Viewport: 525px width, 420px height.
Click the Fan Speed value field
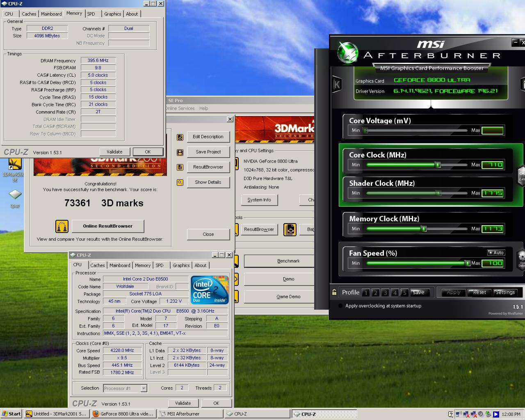click(493, 263)
